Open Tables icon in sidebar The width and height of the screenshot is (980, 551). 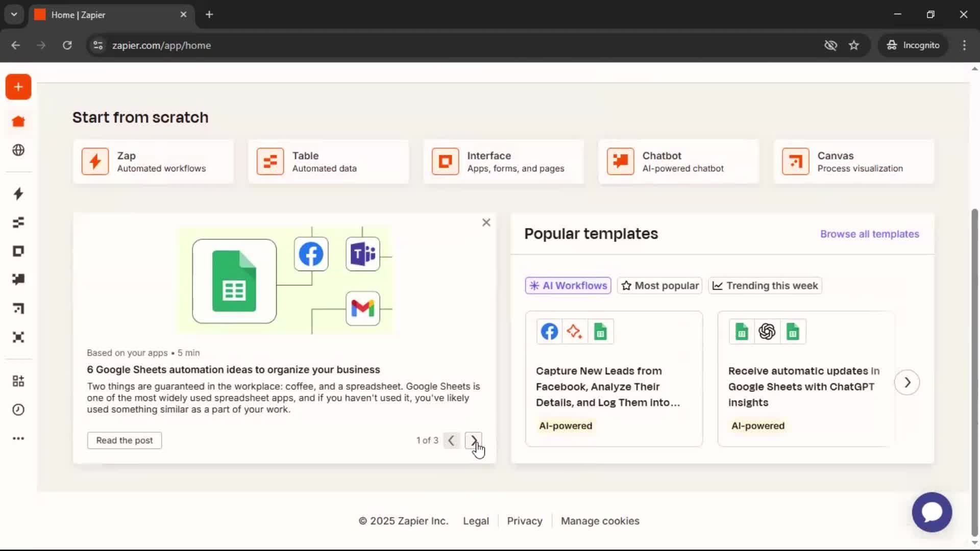click(x=18, y=222)
